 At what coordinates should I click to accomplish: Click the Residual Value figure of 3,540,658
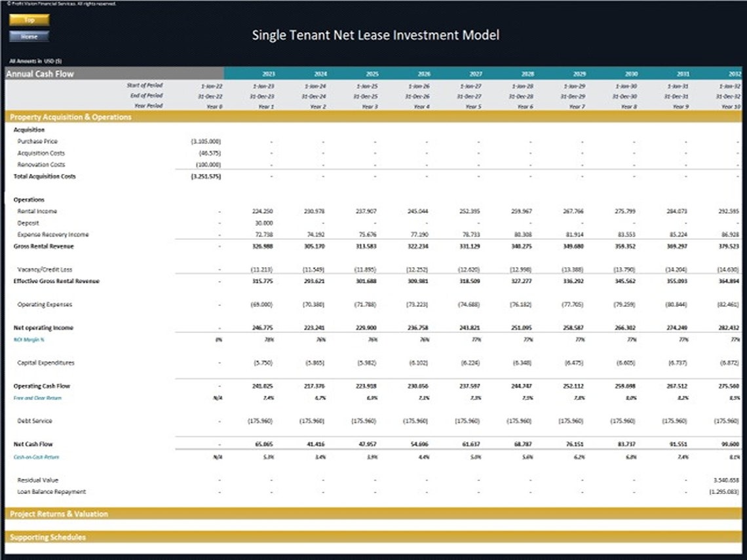click(727, 479)
